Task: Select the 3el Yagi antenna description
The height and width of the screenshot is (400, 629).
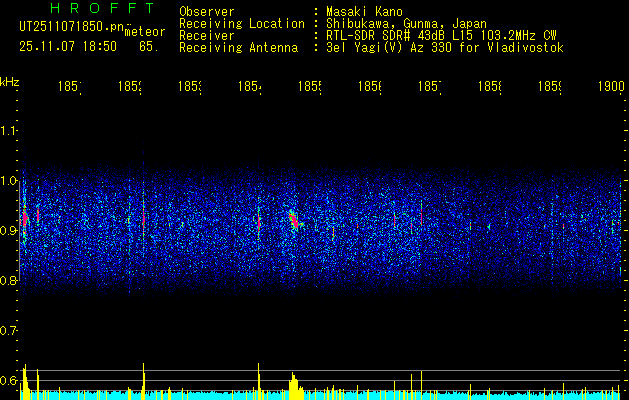Action: (445, 48)
